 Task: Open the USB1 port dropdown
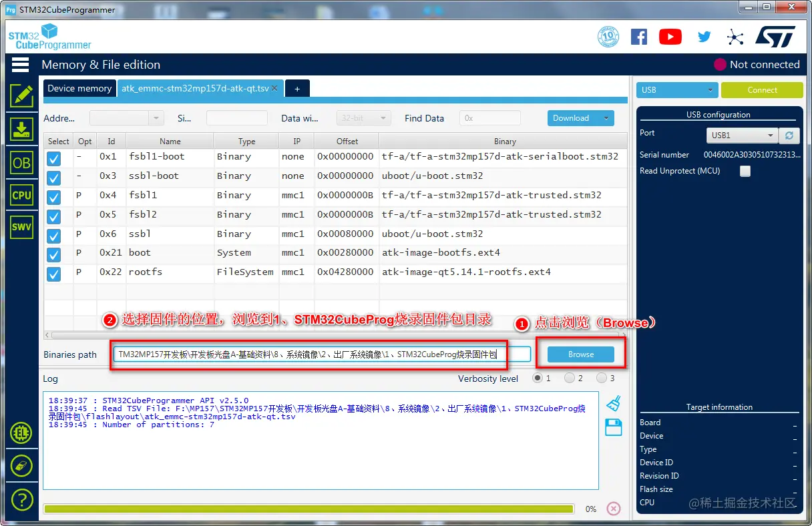742,136
